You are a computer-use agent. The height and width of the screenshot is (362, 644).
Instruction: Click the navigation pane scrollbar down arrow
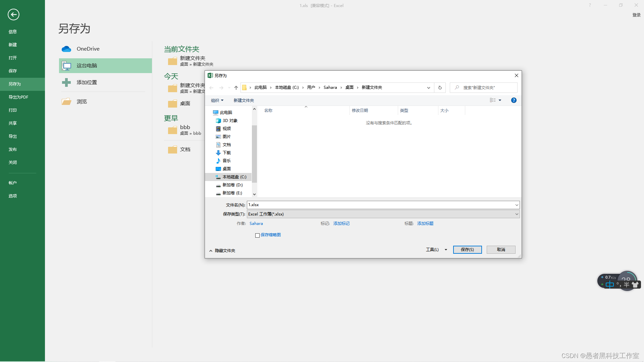tap(254, 194)
